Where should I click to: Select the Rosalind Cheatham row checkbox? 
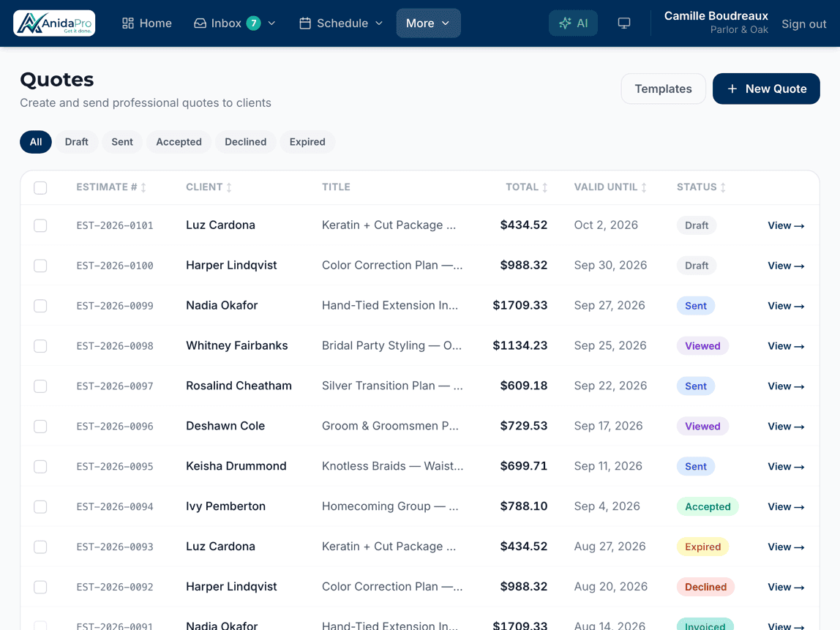point(40,386)
